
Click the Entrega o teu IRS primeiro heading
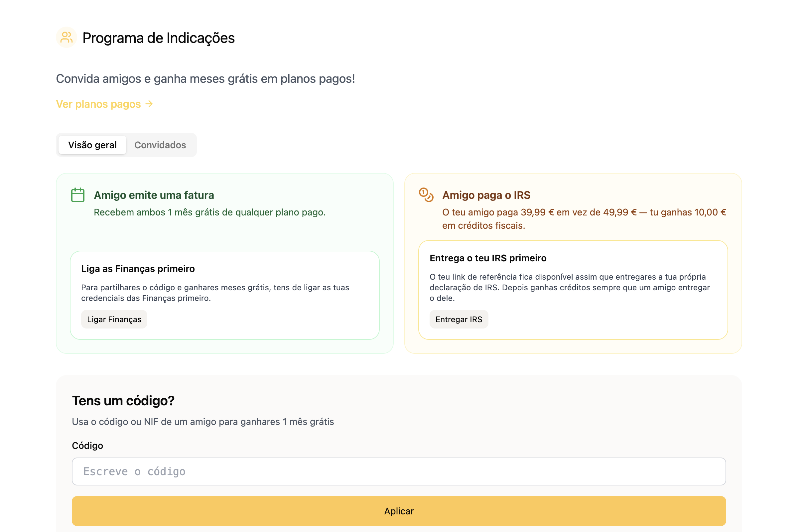[x=488, y=258]
